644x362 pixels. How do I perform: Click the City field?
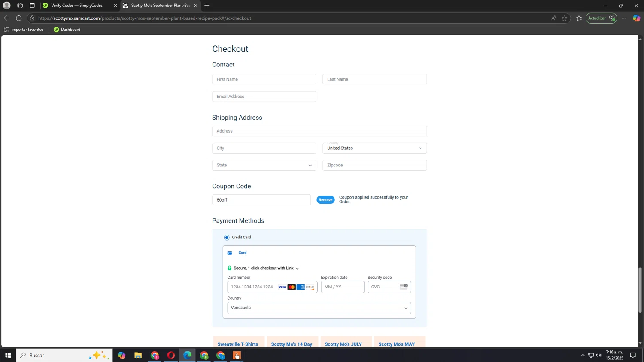[264, 148]
